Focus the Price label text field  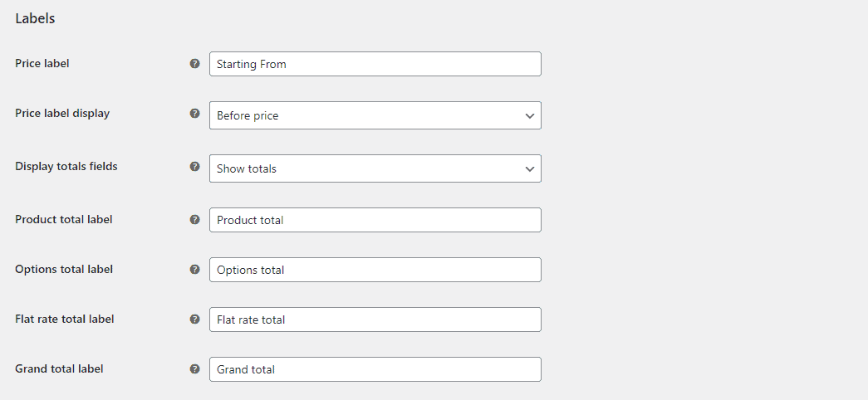click(x=375, y=64)
